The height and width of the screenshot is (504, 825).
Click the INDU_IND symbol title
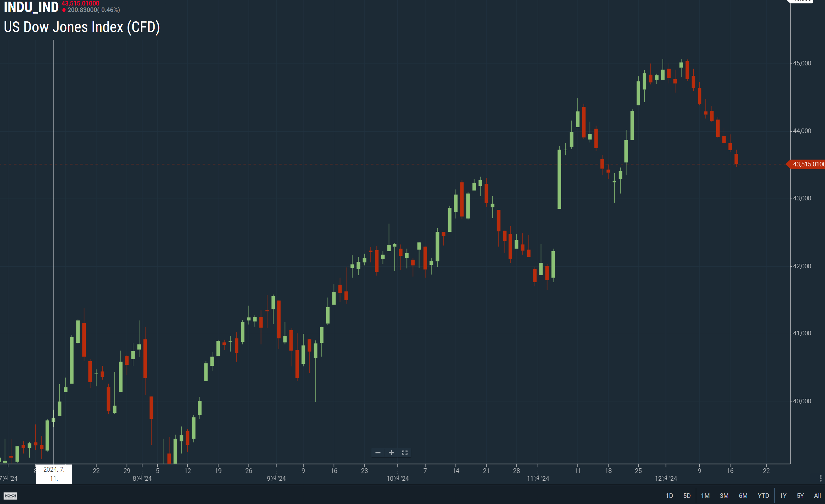coord(31,7)
